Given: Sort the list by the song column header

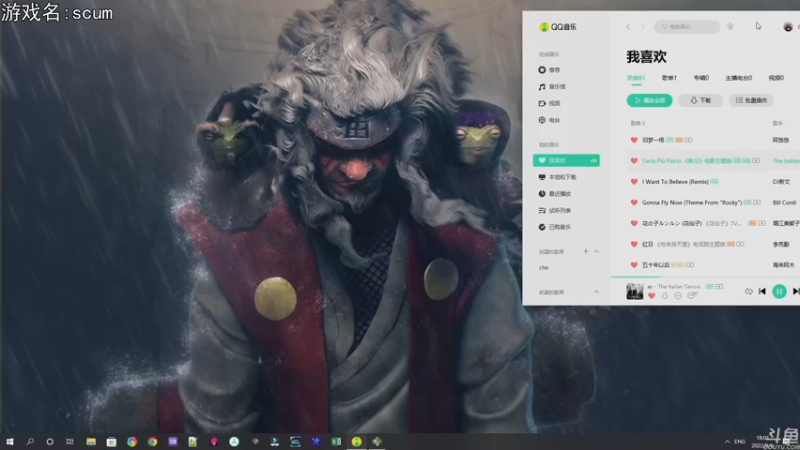Looking at the screenshot, I should 637,123.
